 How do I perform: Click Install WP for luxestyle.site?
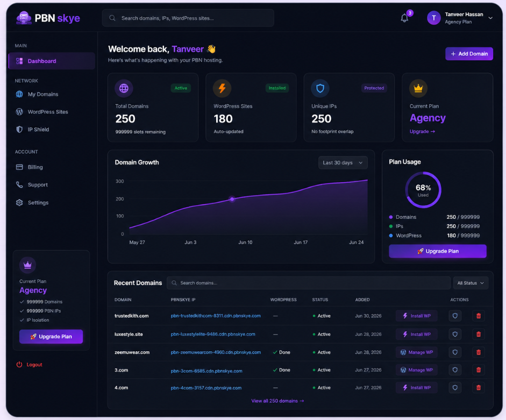point(417,334)
